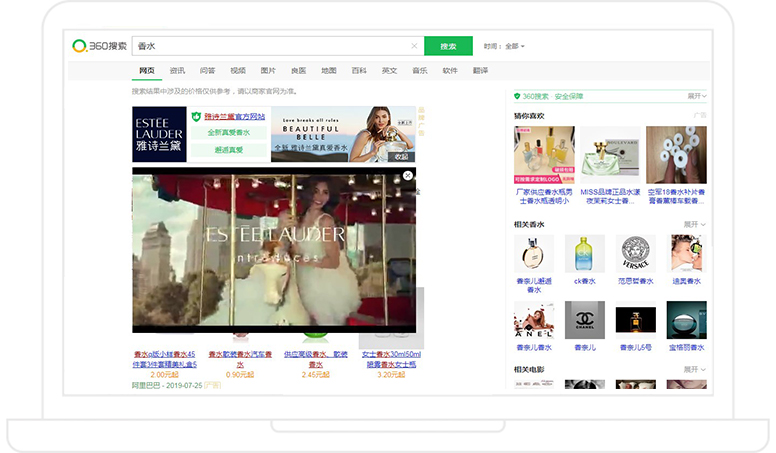
Task: Click the 搜索结果中涉及的价格仅供参考 notice text
Action: (x=214, y=91)
